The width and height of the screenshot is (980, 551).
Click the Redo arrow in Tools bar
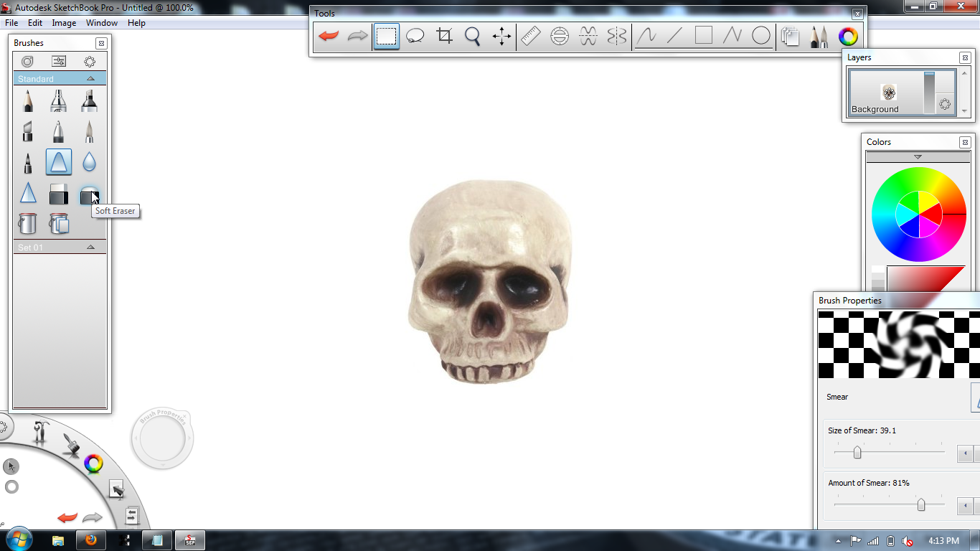pos(357,36)
